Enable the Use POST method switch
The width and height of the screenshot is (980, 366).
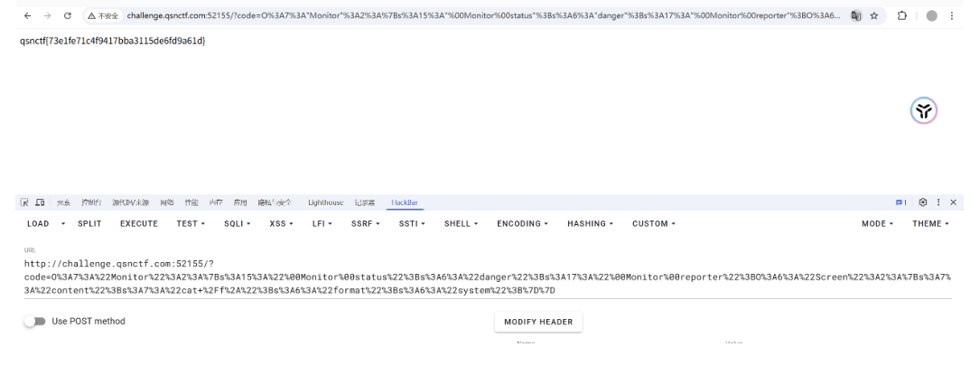[x=35, y=321]
